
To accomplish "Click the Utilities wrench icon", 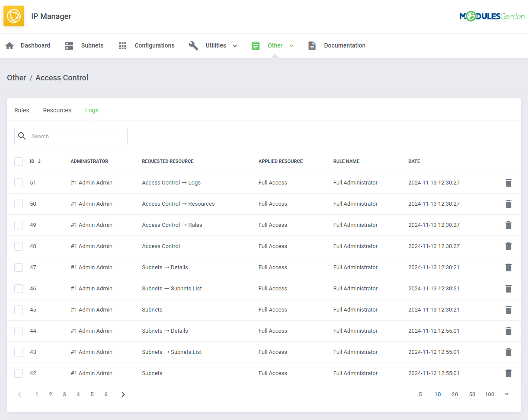I will click(193, 45).
